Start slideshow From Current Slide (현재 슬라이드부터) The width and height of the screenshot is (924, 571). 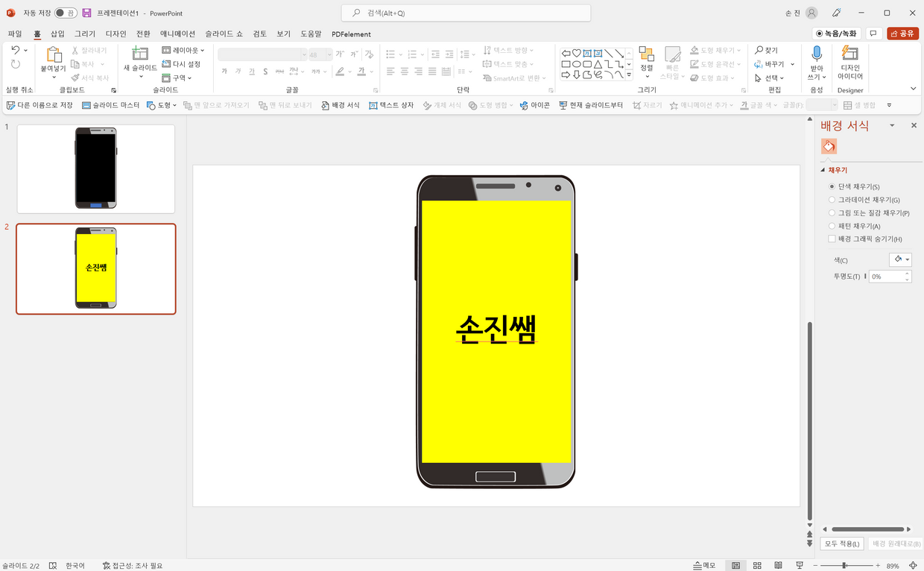click(x=591, y=105)
